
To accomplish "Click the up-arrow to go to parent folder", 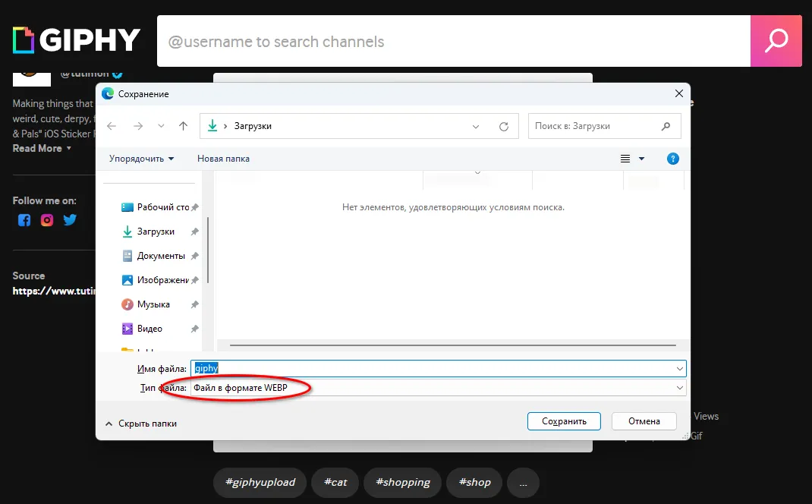I will [x=183, y=126].
